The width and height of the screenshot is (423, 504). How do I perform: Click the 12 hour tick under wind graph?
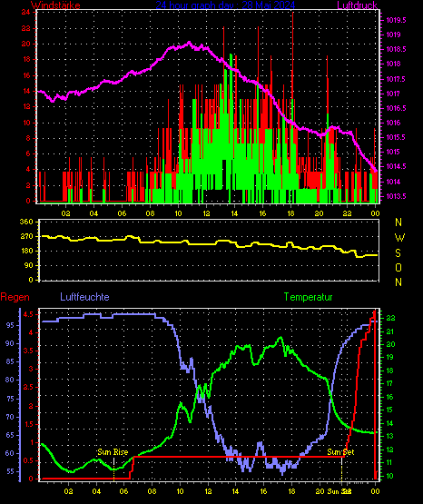(x=206, y=213)
